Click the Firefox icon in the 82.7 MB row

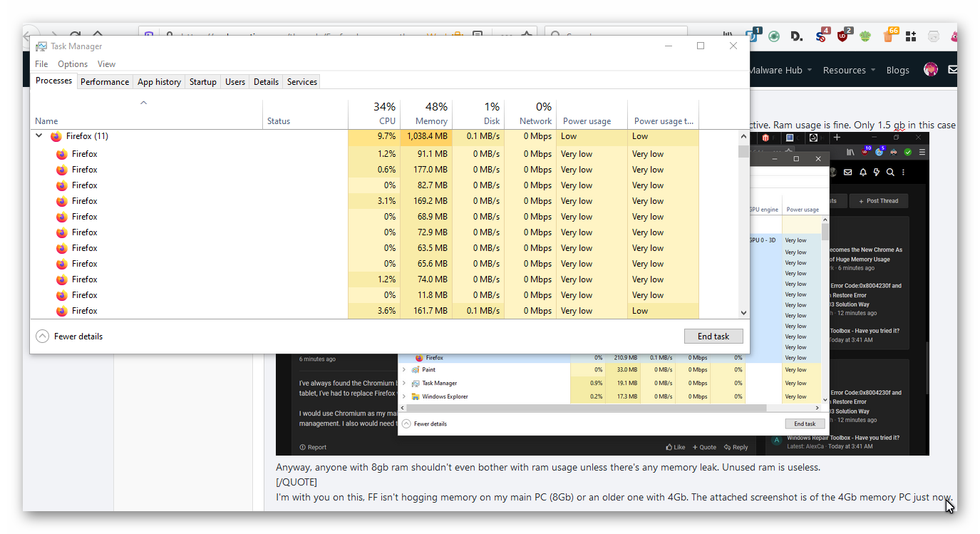(62, 185)
